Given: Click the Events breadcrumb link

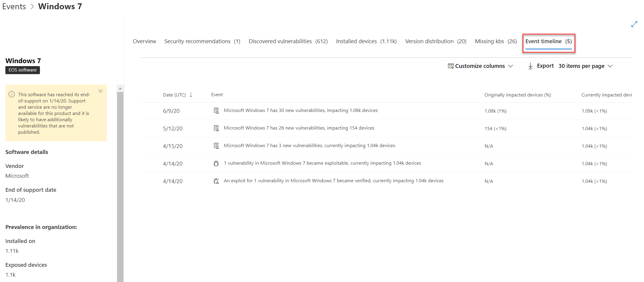Looking at the screenshot, I should 14,7.
